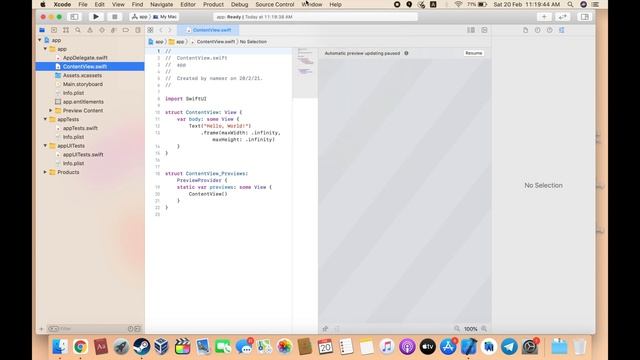
Task: Toggle the inspectors panel
Action: [x=584, y=17]
